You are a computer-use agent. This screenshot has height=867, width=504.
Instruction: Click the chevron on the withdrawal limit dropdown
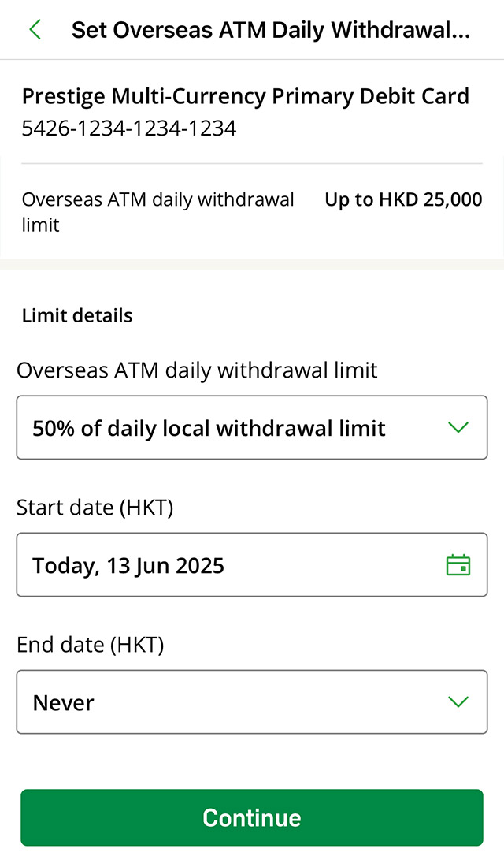[458, 428]
